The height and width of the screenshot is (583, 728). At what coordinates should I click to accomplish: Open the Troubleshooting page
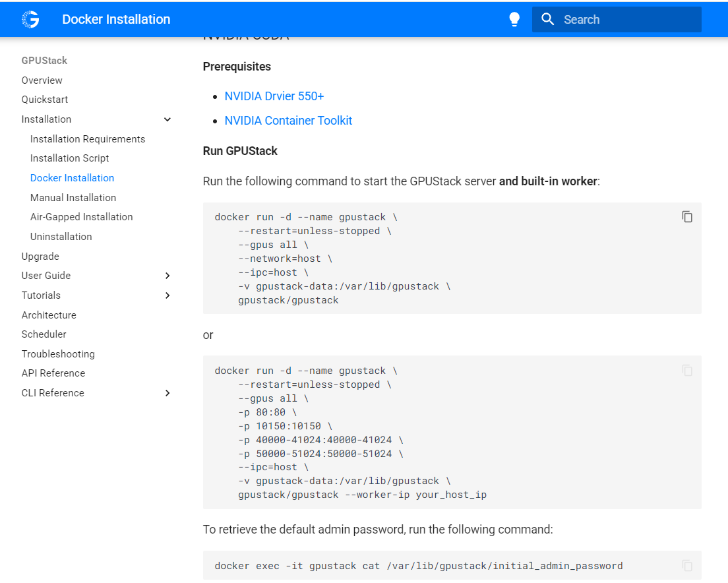[58, 354]
